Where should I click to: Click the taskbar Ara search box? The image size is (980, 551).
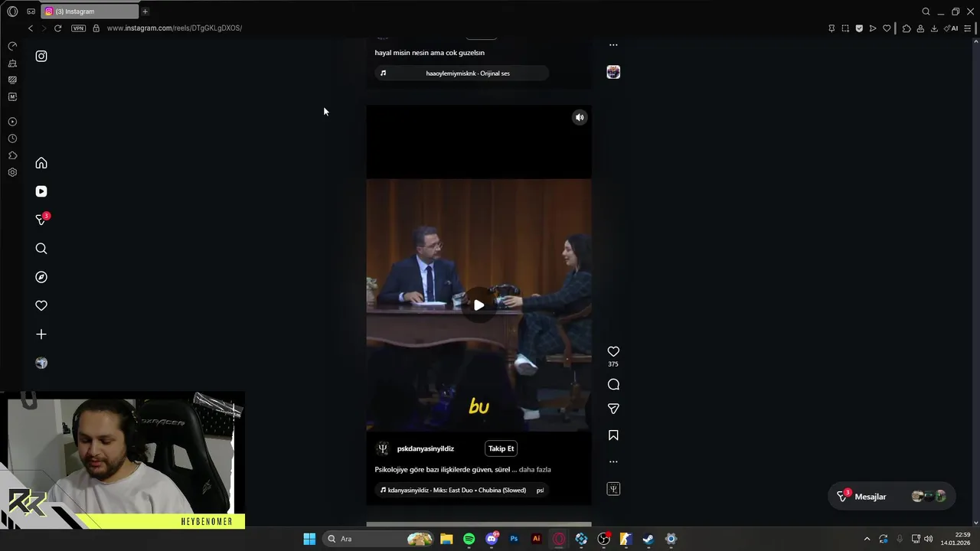click(x=379, y=539)
